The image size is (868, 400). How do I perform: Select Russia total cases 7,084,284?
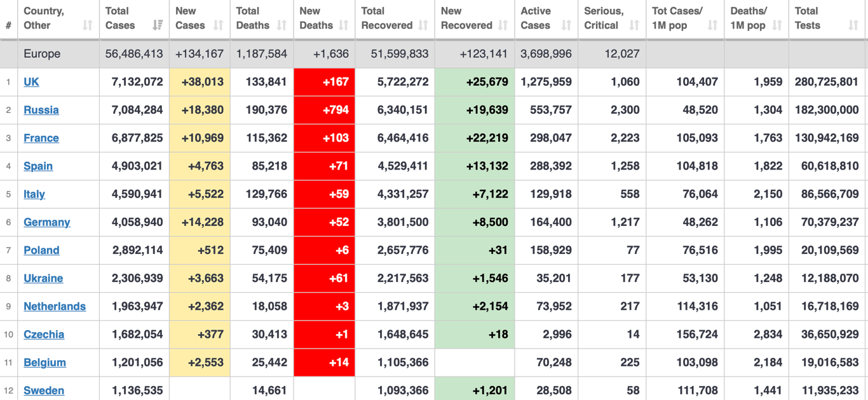tap(137, 110)
